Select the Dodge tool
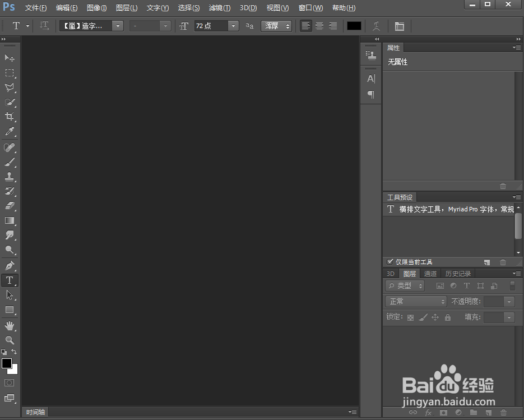 pos(10,250)
